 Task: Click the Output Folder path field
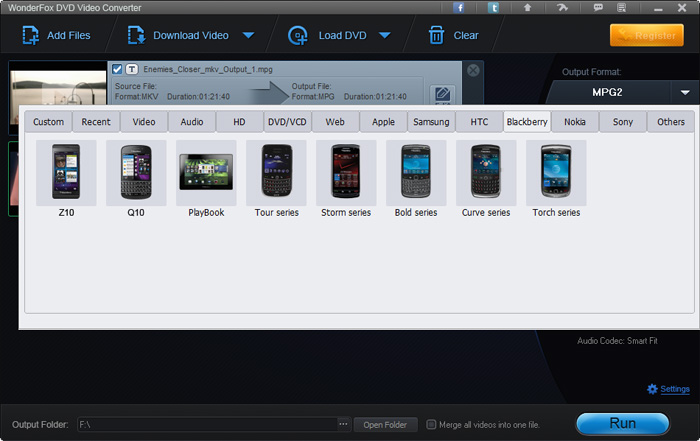208,424
